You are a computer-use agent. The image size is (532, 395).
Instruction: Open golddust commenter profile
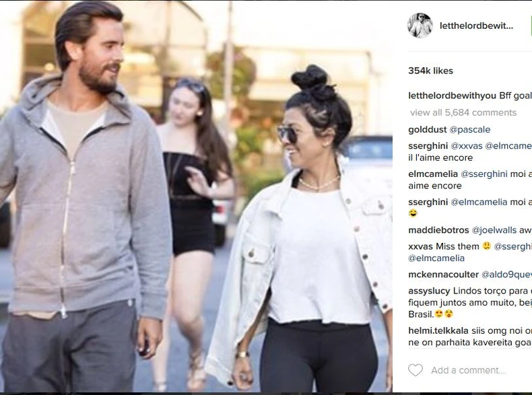(x=427, y=129)
